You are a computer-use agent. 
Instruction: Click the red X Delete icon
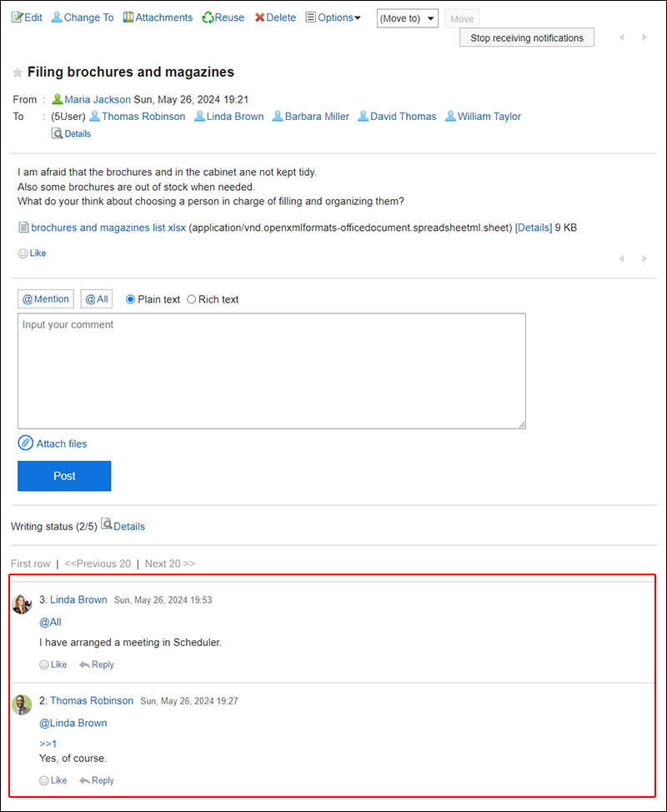pyautogui.click(x=259, y=18)
